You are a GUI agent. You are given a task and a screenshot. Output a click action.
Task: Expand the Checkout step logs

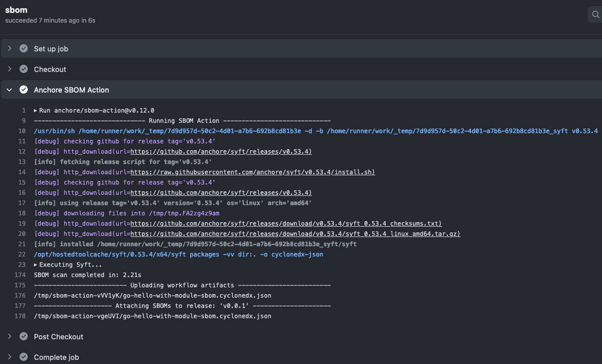(9, 69)
